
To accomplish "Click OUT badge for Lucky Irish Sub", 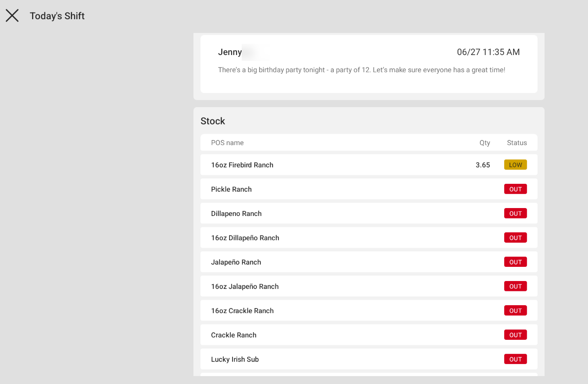I will (x=515, y=359).
